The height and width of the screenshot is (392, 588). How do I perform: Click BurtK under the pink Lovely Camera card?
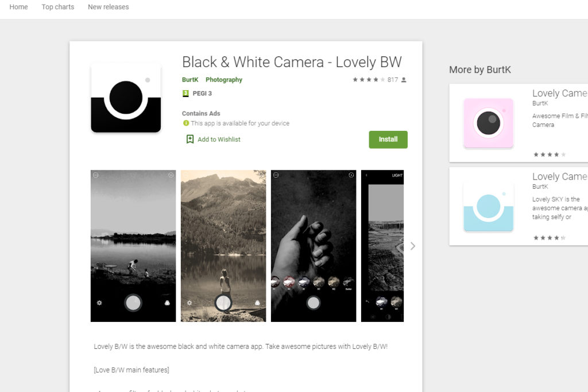(x=540, y=103)
